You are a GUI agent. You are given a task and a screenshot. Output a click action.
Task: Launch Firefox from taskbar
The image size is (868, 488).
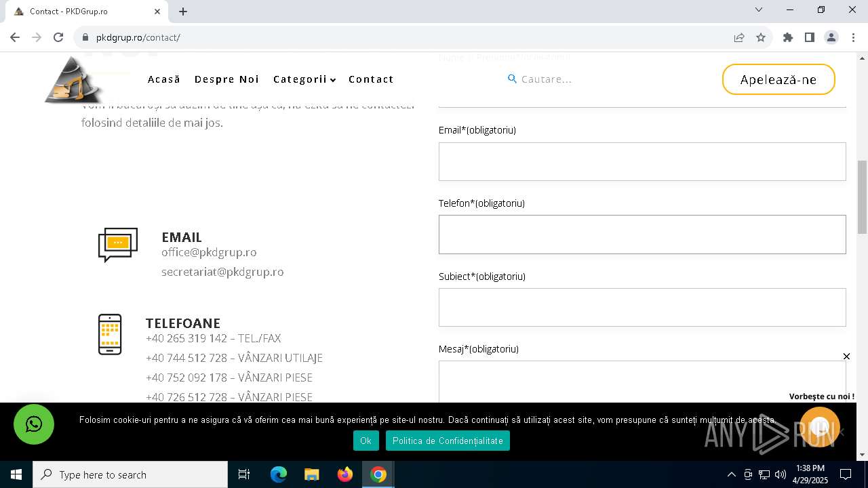coord(345,474)
